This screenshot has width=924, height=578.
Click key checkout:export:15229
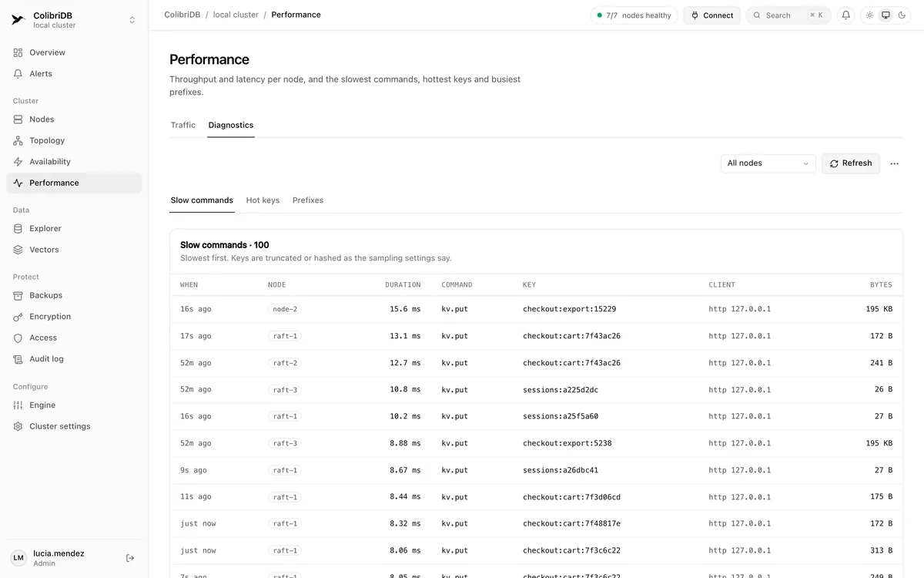tap(569, 309)
